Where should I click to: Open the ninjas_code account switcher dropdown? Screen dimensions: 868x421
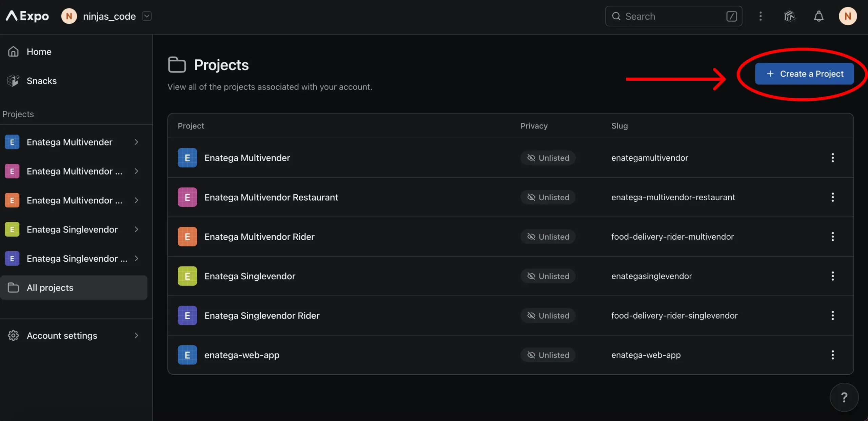tap(146, 16)
